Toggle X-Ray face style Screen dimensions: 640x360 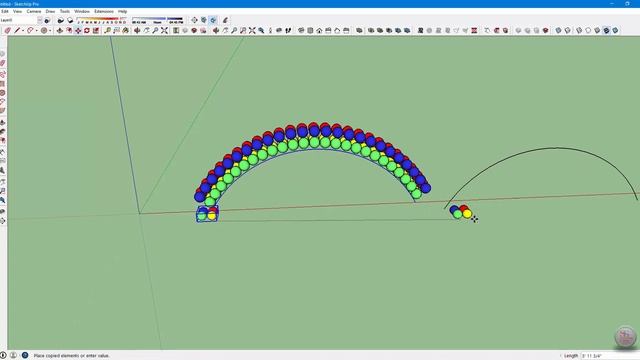(558, 30)
